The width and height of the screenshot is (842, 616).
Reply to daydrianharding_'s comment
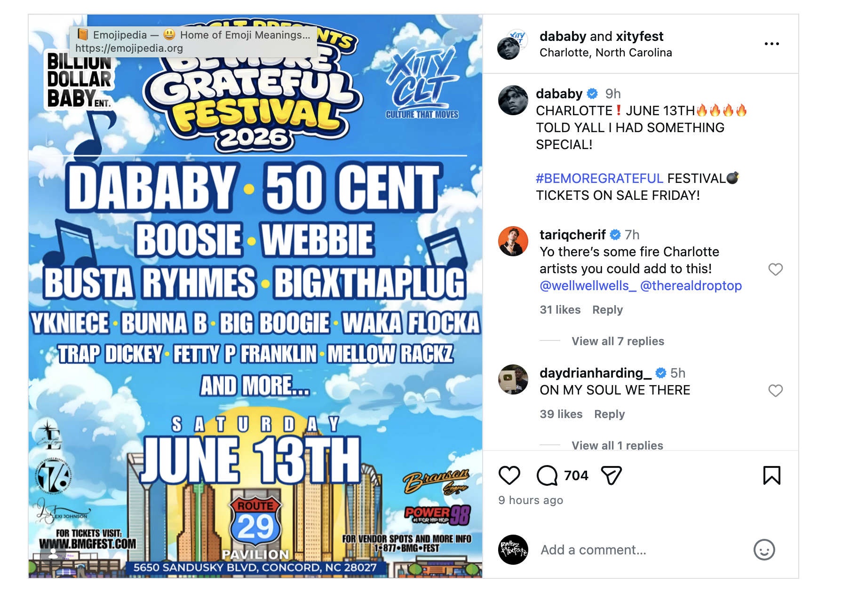pos(609,414)
